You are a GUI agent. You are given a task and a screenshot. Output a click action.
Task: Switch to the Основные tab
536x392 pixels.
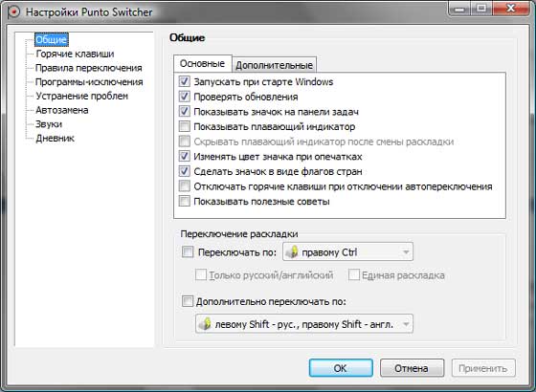pyautogui.click(x=202, y=63)
